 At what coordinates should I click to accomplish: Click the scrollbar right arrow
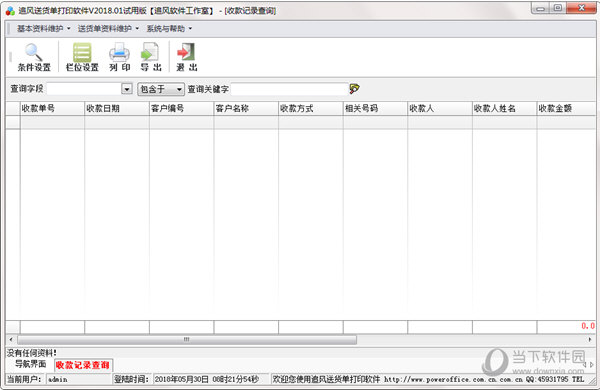[x=590, y=339]
